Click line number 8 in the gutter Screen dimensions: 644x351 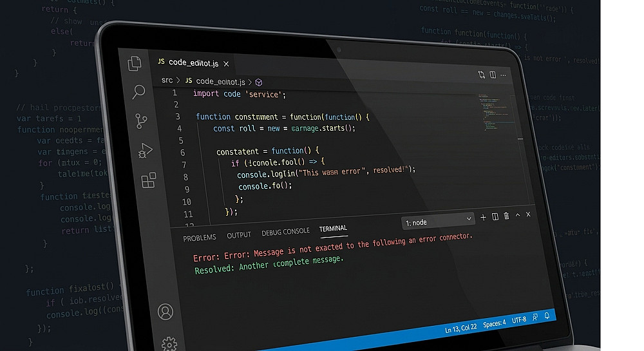(185, 177)
